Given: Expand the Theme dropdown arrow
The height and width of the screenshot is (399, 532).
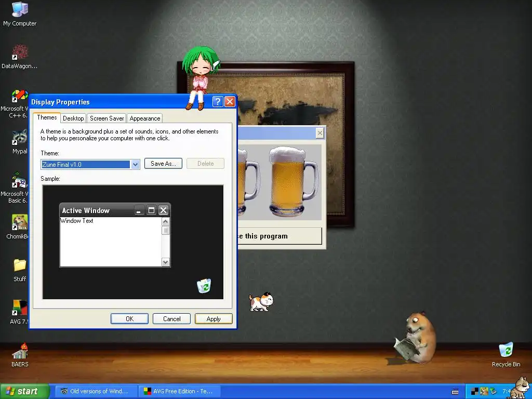Looking at the screenshot, I should tap(135, 165).
